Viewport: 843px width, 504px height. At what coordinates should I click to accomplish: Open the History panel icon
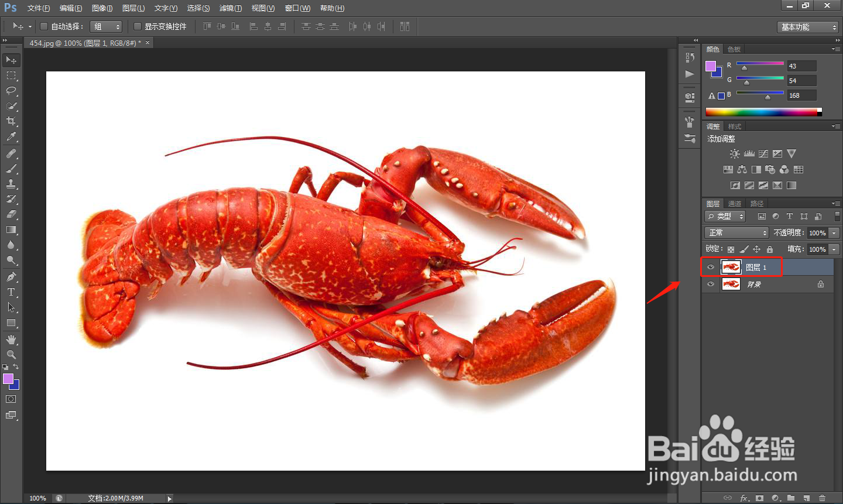[x=690, y=57]
